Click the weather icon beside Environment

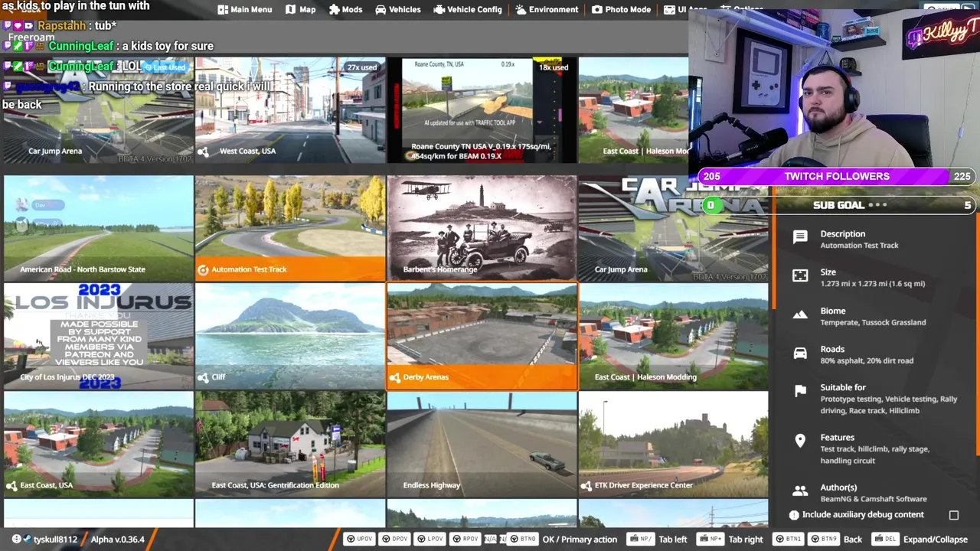click(x=521, y=9)
